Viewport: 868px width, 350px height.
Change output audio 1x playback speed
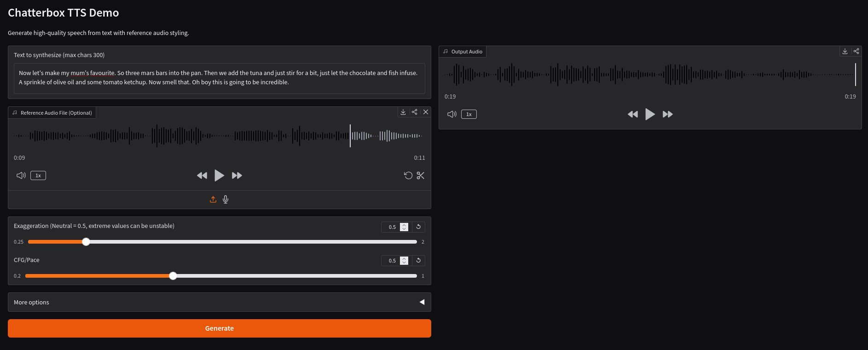469,114
